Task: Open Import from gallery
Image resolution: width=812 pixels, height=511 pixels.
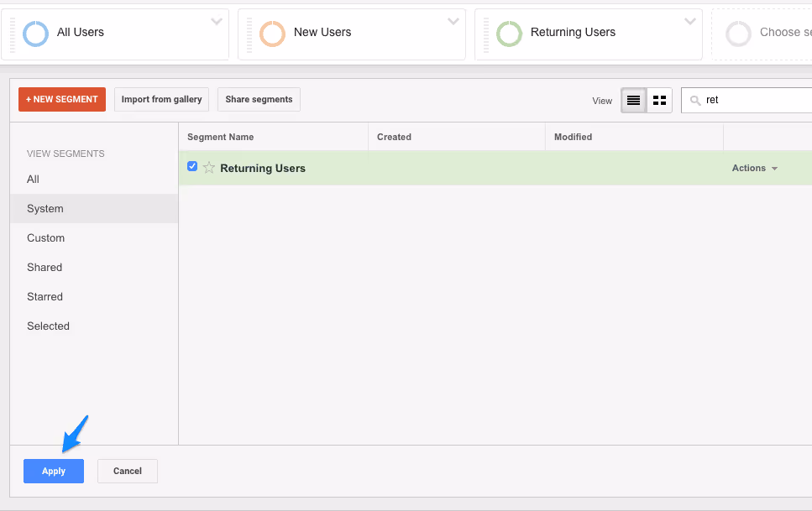Action: point(161,99)
